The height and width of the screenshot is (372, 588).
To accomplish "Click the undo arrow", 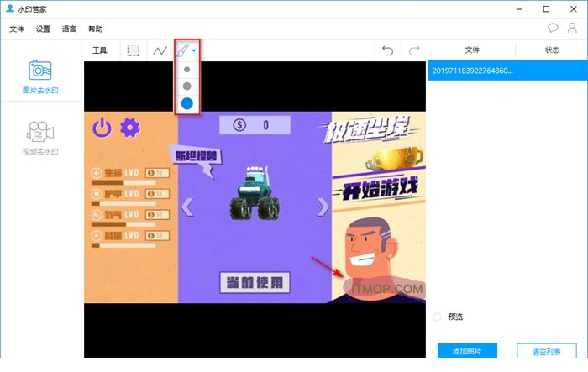I will [388, 50].
